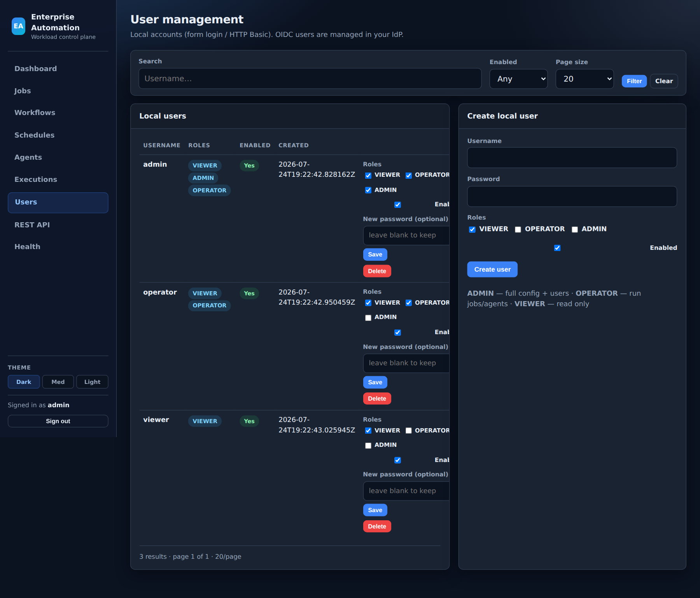Click viewer username in users table
Image resolution: width=700 pixels, height=598 pixels.
(156, 420)
